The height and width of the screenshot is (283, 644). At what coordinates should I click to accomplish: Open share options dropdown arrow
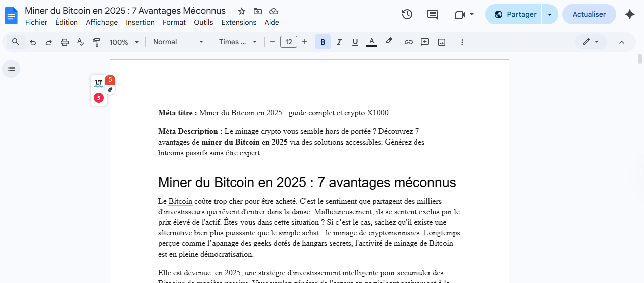pyautogui.click(x=550, y=14)
